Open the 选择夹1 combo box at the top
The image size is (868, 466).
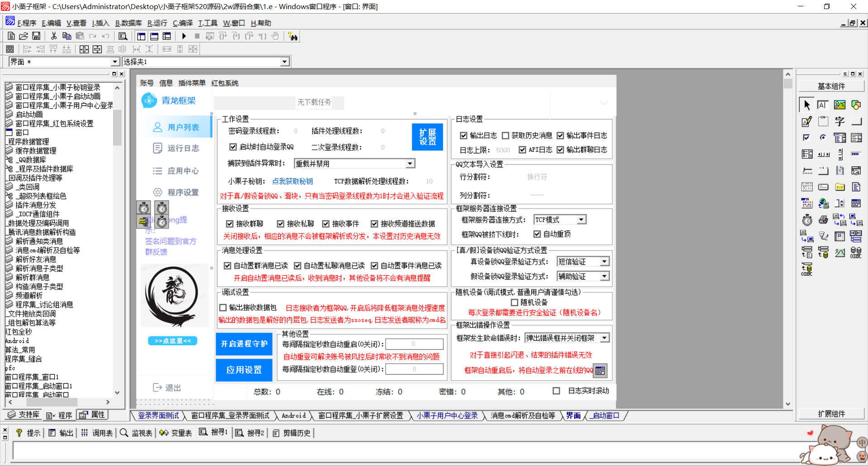point(284,62)
